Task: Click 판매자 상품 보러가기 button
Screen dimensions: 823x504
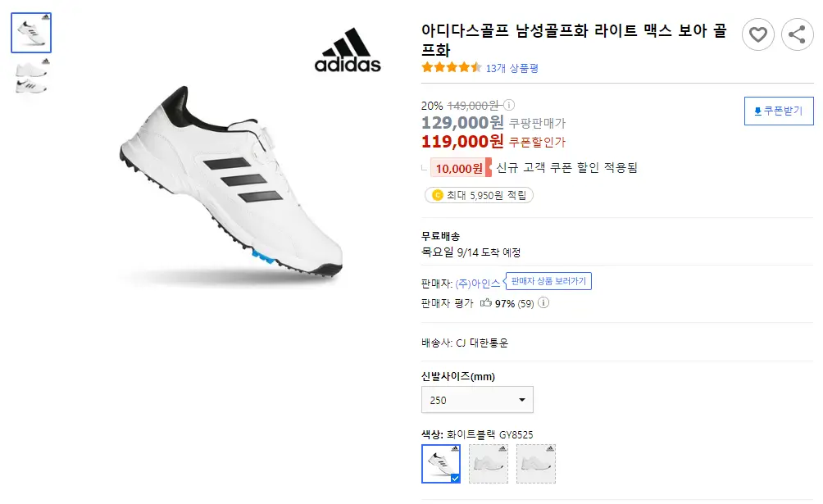Action: tap(548, 281)
